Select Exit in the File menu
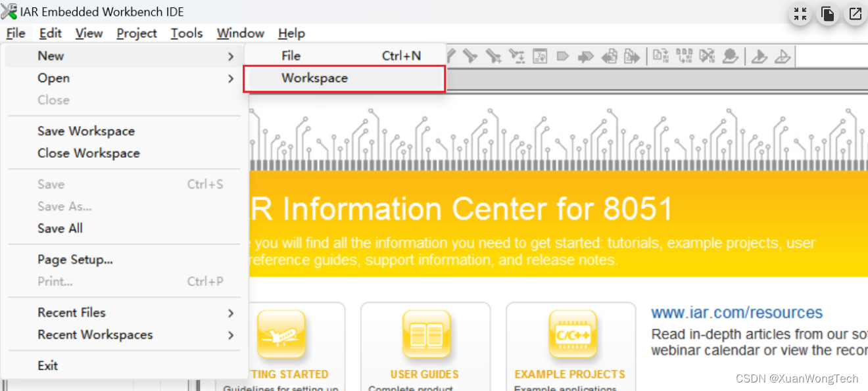The width and height of the screenshot is (868, 391). click(x=125, y=366)
